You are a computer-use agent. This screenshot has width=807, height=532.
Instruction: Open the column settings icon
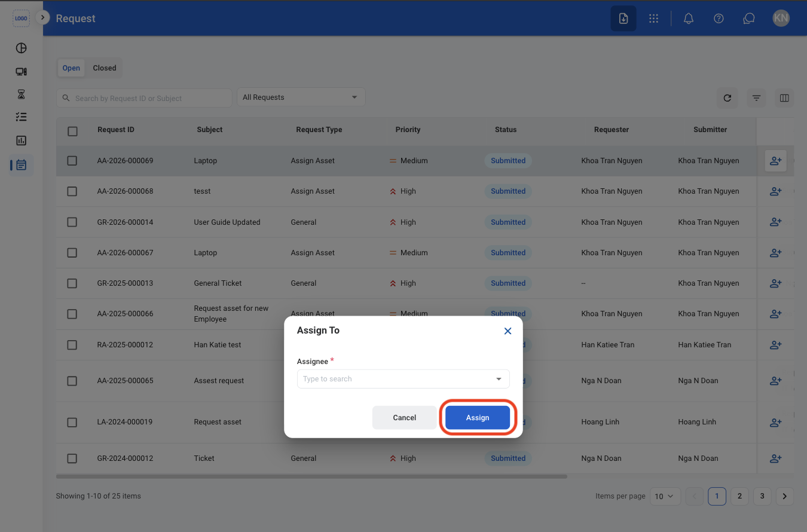(x=785, y=98)
